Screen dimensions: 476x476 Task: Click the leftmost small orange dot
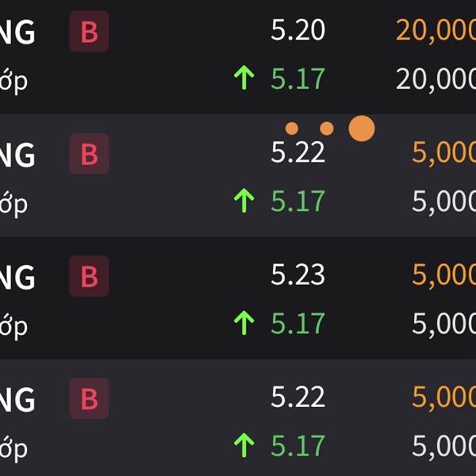pyautogui.click(x=292, y=129)
